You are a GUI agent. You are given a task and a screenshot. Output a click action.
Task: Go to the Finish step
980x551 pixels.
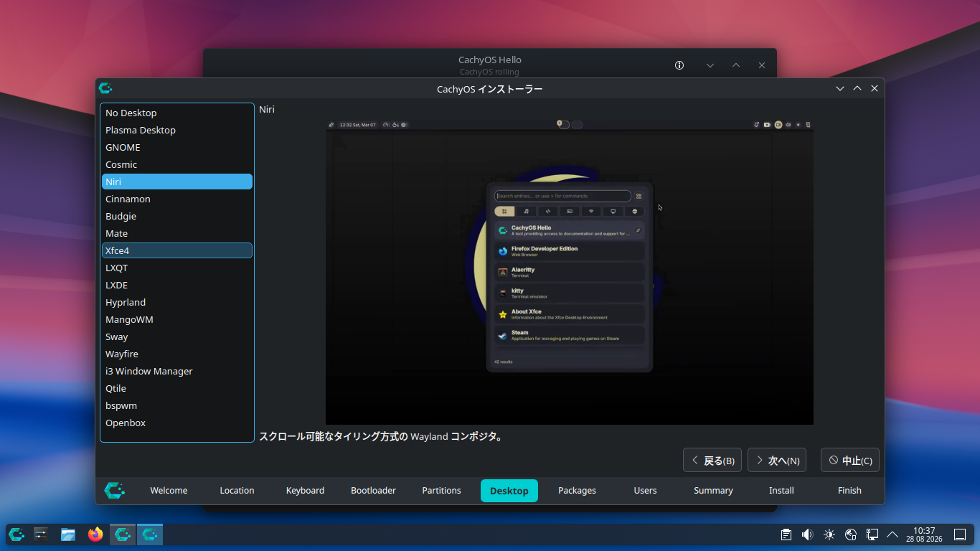tap(849, 491)
